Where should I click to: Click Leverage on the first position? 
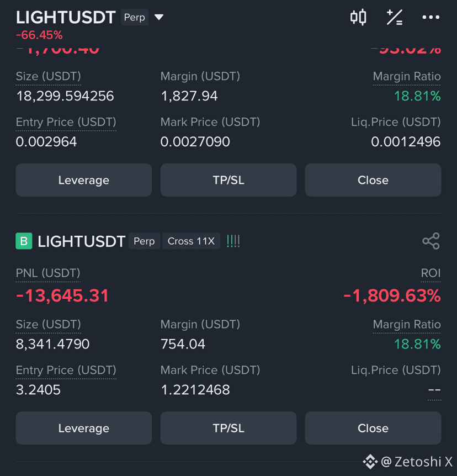[x=84, y=180]
